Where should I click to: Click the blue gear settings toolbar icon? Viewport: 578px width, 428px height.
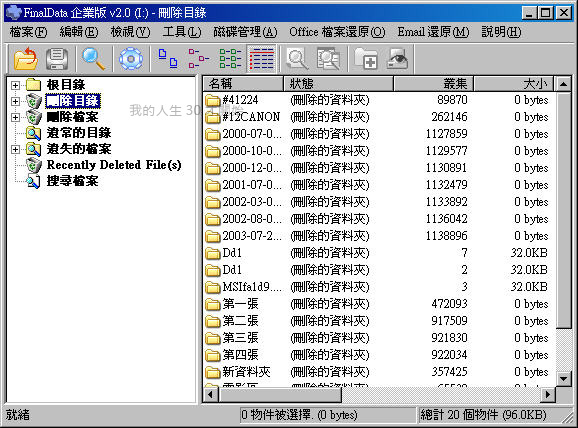tap(131, 59)
